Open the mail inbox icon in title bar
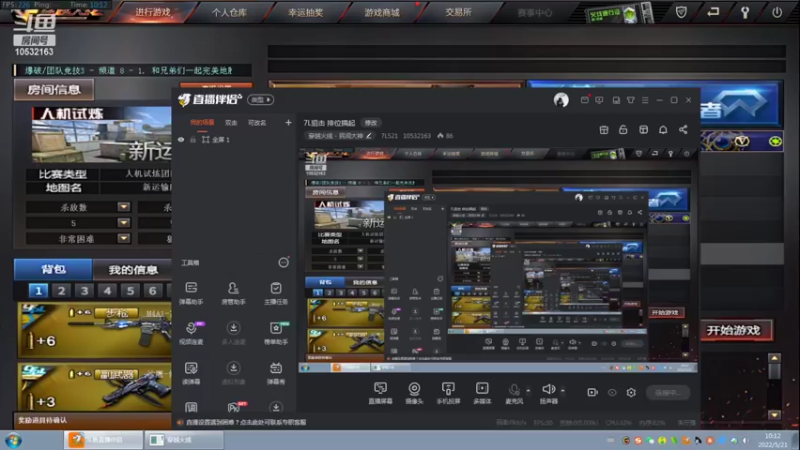The height and width of the screenshot is (450, 800). [585, 100]
